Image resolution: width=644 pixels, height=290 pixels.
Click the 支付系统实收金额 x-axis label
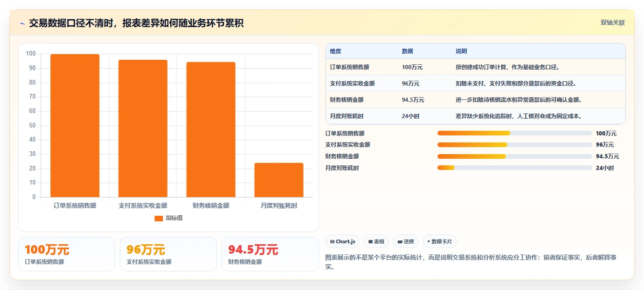point(143,205)
